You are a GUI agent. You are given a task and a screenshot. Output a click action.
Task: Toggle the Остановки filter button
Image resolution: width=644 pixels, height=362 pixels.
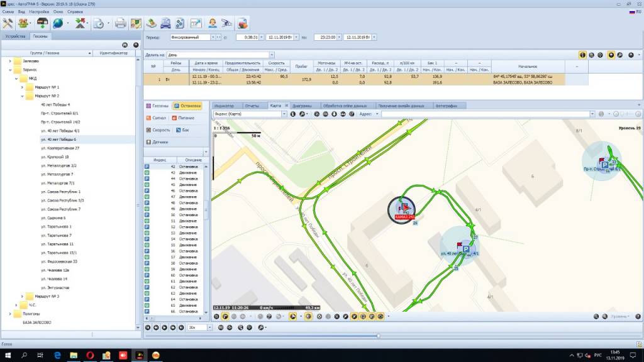click(x=187, y=106)
